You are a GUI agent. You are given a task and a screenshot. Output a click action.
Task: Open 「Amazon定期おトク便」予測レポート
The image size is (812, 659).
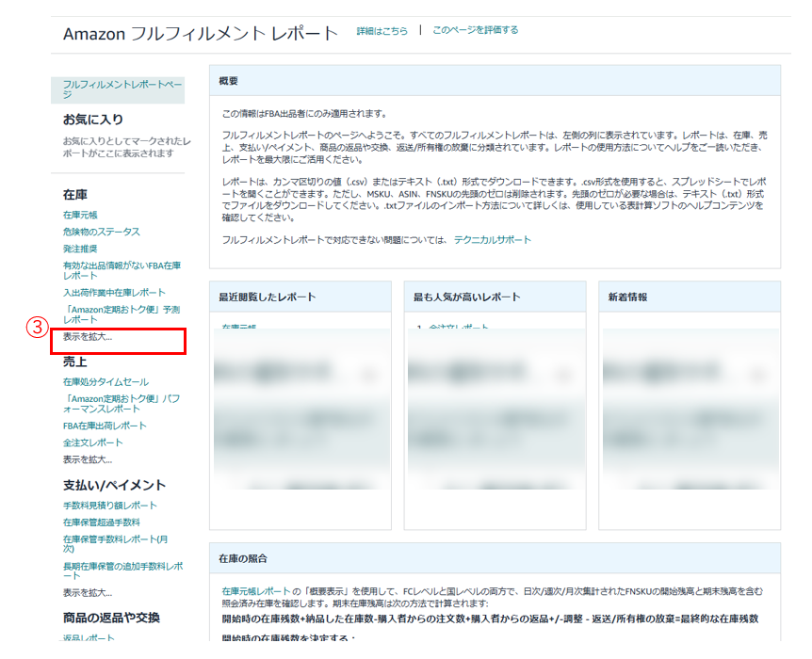click(122, 314)
